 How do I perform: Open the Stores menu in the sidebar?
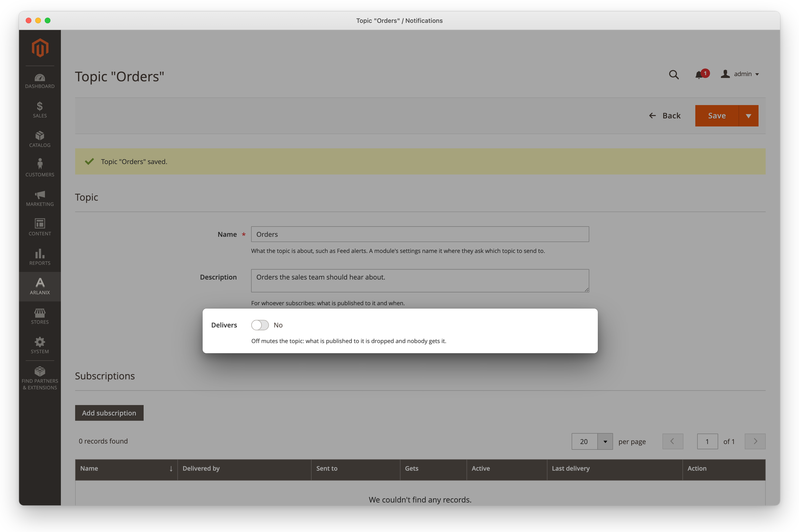point(40,316)
